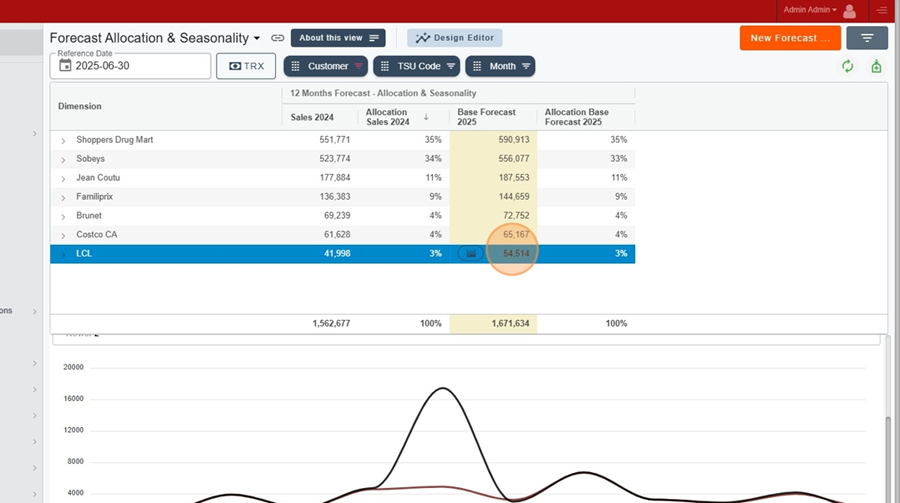Image resolution: width=900 pixels, height=503 pixels.
Task: Select Sales 2024 cell 136,383
Action: click(x=335, y=196)
